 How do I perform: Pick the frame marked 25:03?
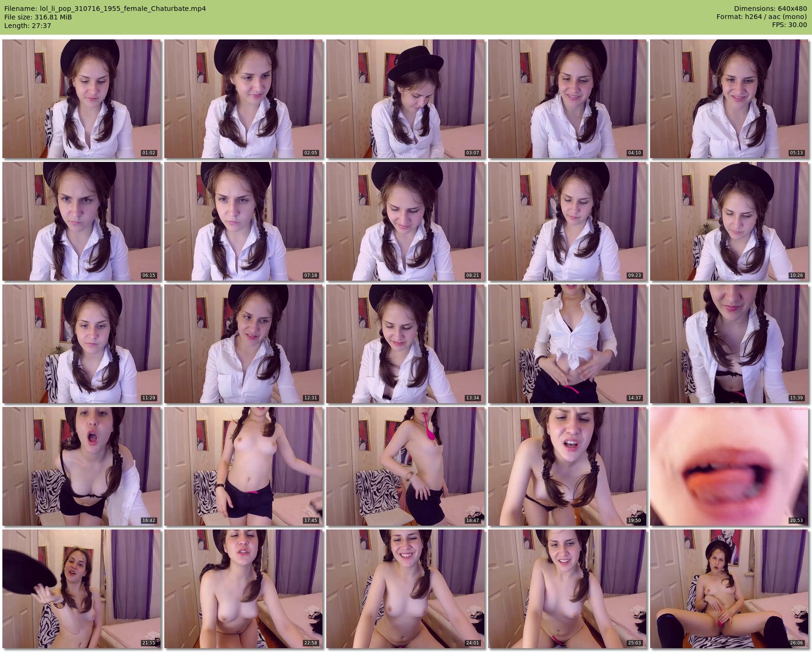point(567,588)
